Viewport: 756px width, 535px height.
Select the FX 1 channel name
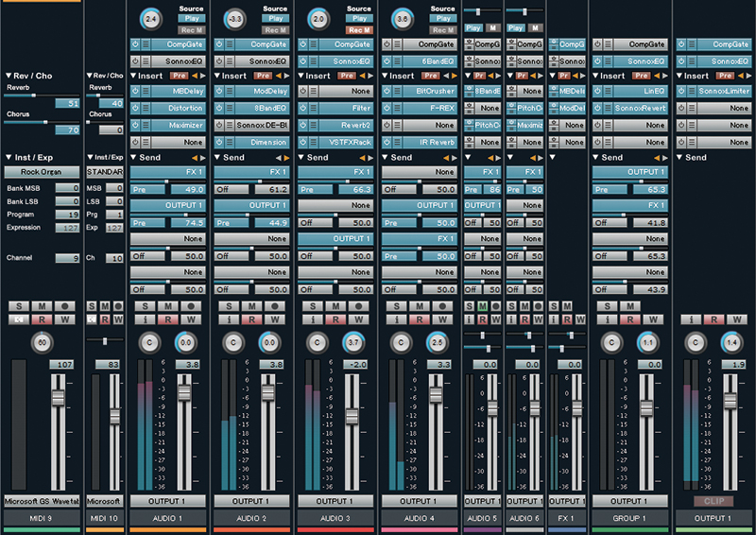tap(566, 518)
